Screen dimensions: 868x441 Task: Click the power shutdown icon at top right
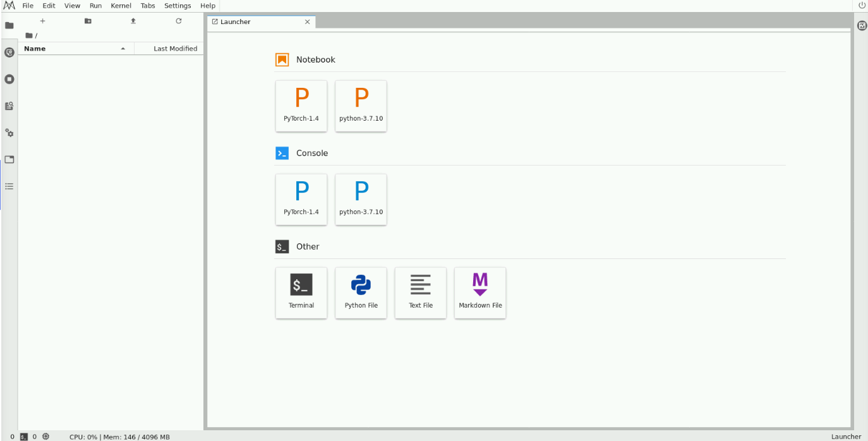pyautogui.click(x=862, y=5)
